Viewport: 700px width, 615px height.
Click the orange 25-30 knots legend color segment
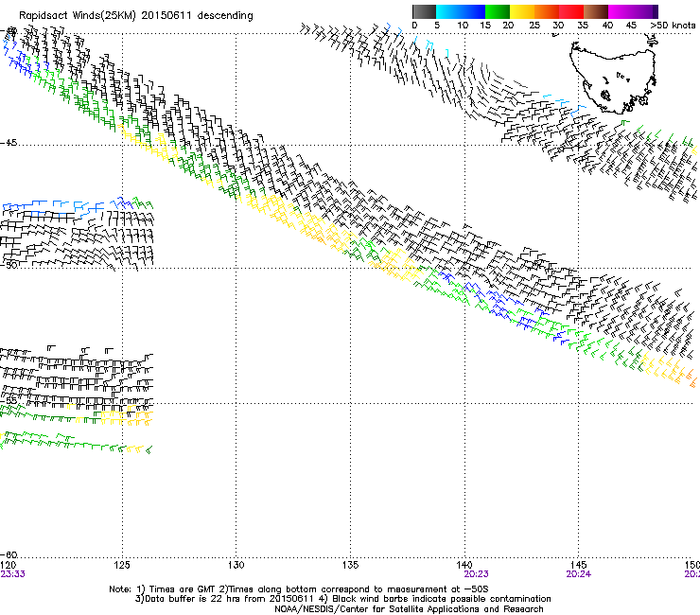[547, 11]
